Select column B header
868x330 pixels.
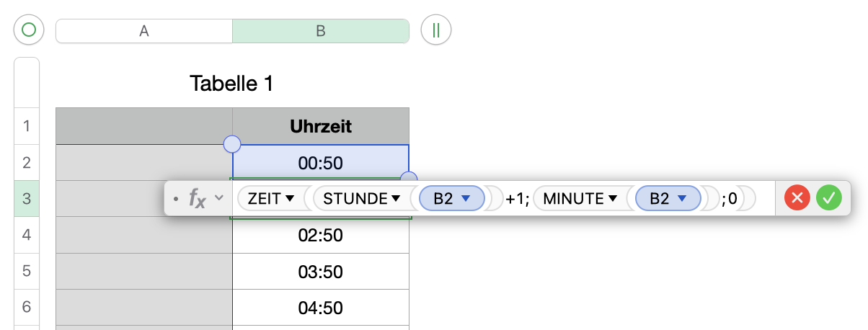(x=321, y=31)
